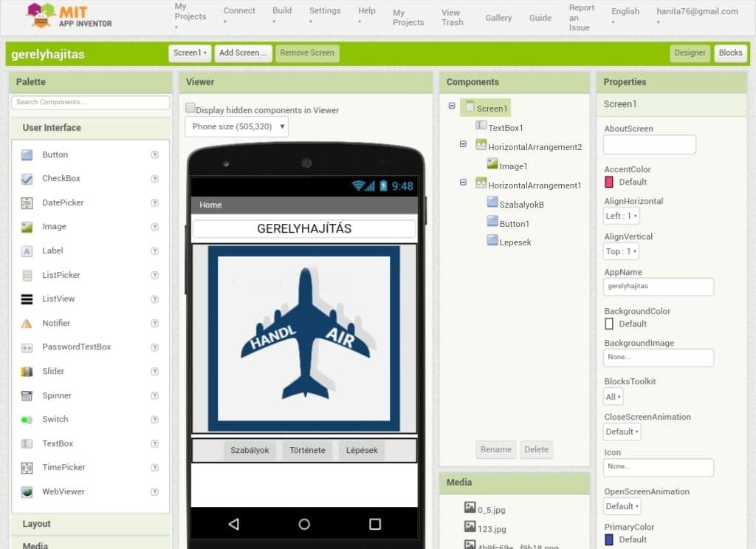Click the MIT App Inventor logo
This screenshot has height=549, width=756.
click(x=69, y=16)
